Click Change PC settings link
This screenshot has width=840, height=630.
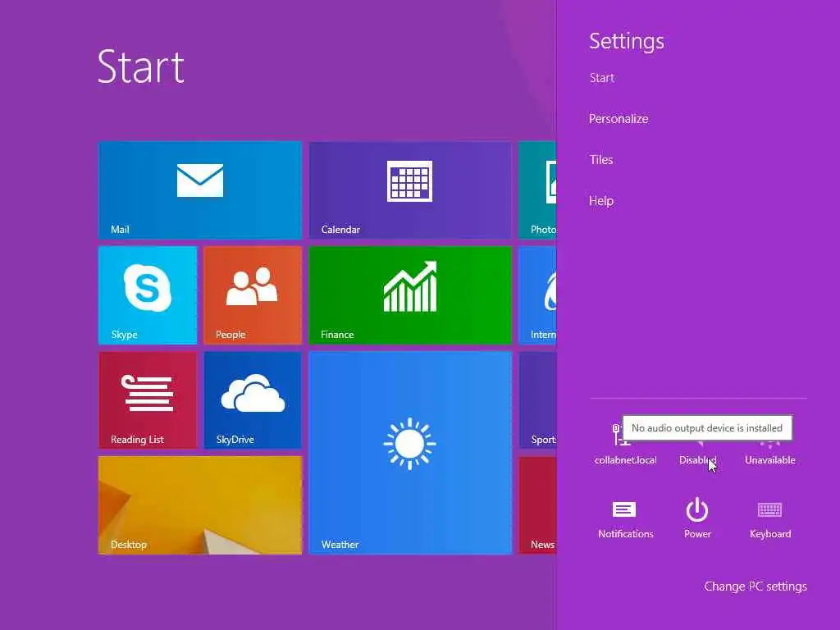pos(756,587)
